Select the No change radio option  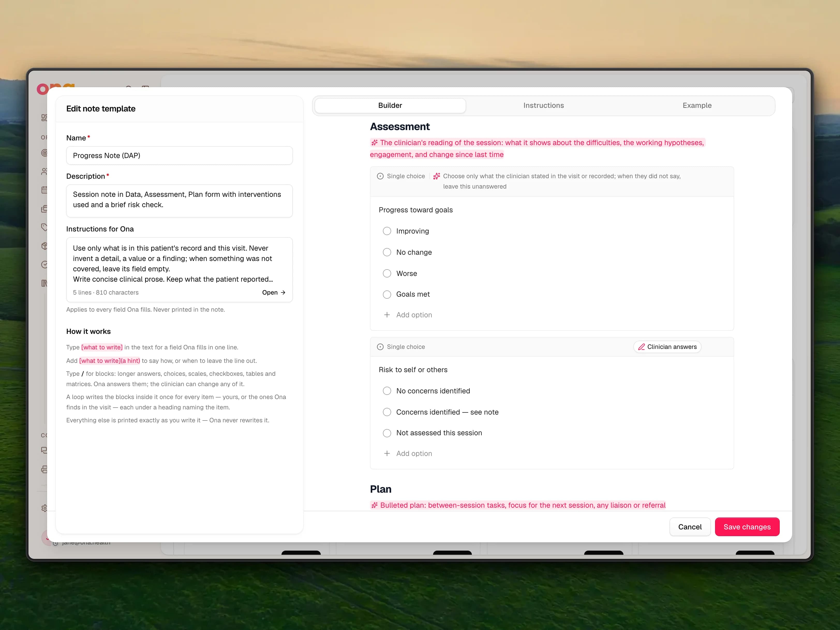tap(386, 252)
